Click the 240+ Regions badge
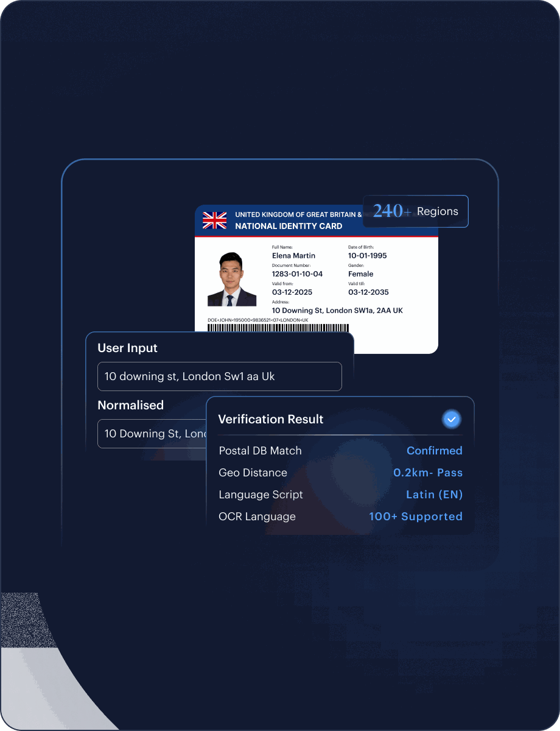Viewport: 560px width, 731px height. 416,211
